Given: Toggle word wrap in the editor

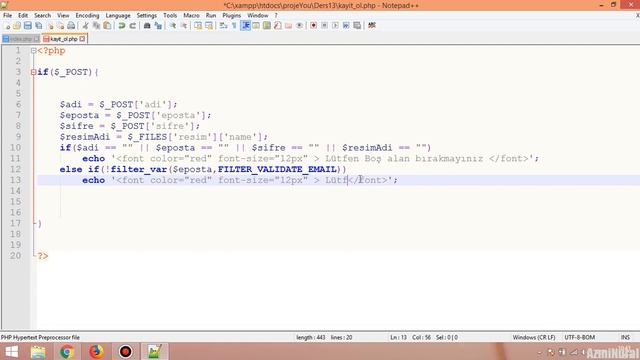Looking at the screenshot, I should click(223, 26).
